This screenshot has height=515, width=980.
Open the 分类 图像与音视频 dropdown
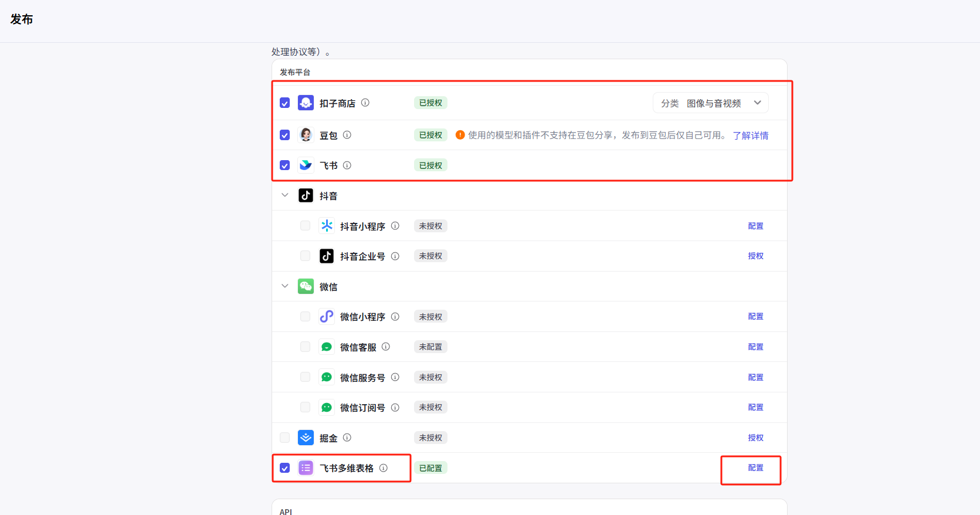tap(711, 103)
